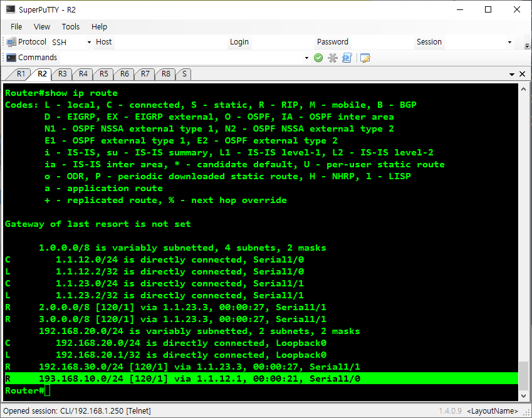Switch to the R7 tab
532x418 pixels.
click(145, 74)
